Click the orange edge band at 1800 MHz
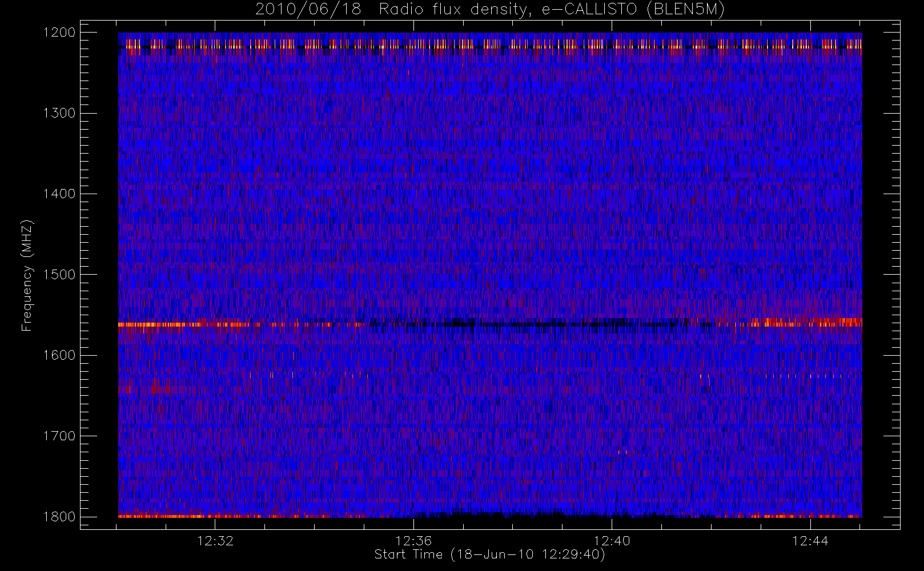 [490, 516]
